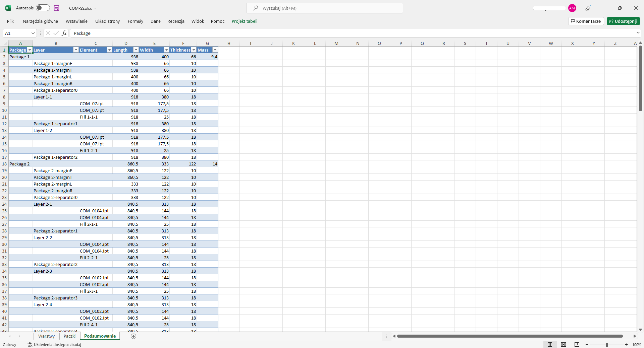This screenshot has width=644, height=348.
Task: Open the Plik menu
Action: pyautogui.click(x=10, y=21)
